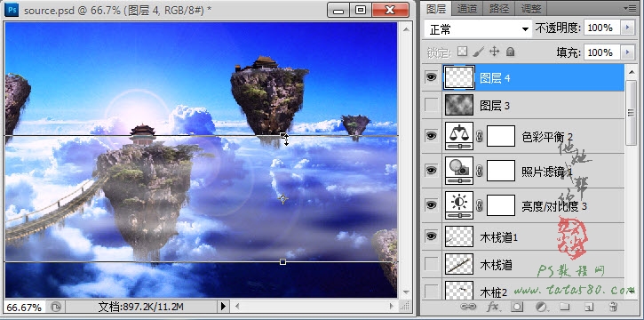644x320 pixels.
Task: Open the fx layer style menu
Action: pyautogui.click(x=492, y=307)
